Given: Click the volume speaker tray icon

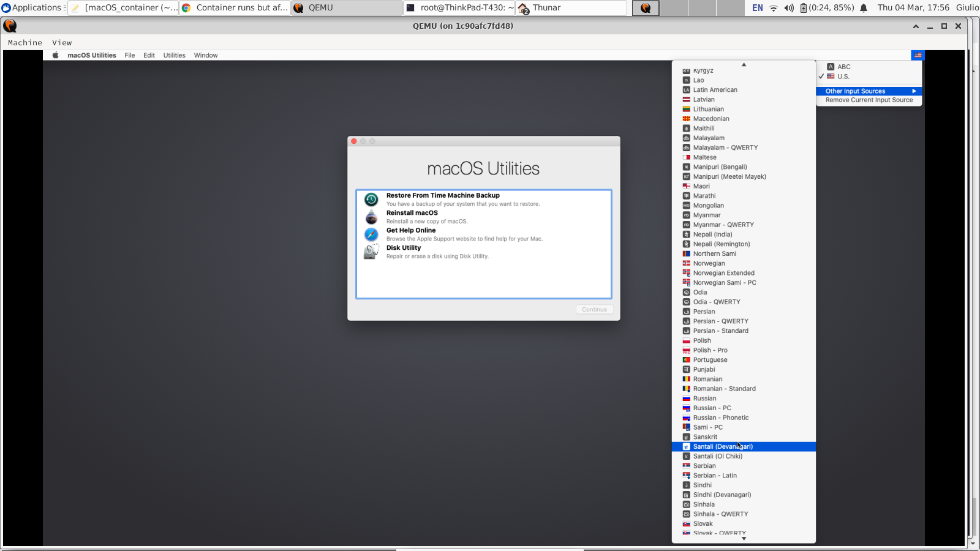Looking at the screenshot, I should point(789,8).
